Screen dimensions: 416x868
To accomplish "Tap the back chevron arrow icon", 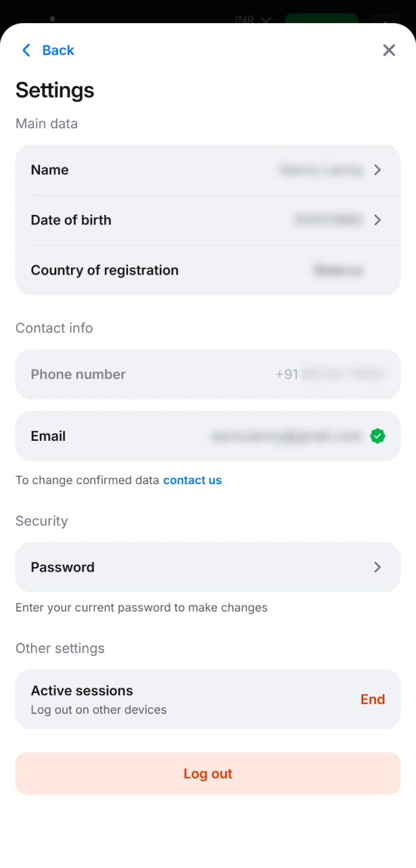I will tap(26, 50).
